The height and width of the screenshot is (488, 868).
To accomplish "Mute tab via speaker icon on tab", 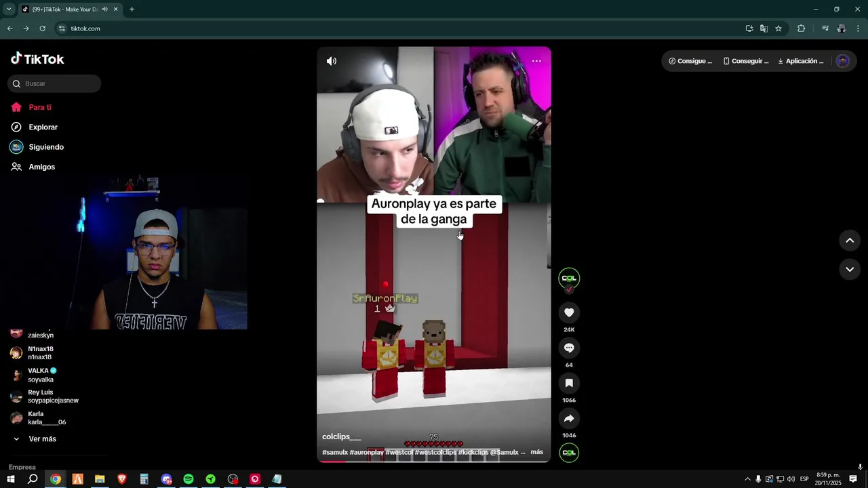I will coord(104,9).
